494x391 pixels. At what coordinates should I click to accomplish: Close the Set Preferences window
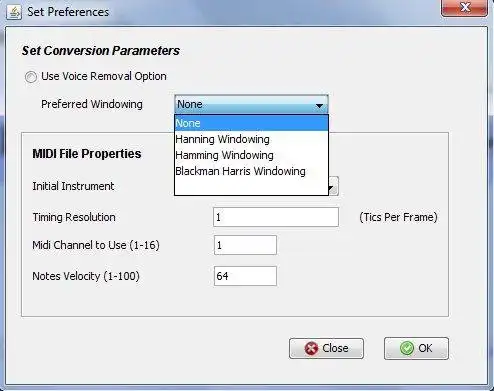tap(464, 7)
